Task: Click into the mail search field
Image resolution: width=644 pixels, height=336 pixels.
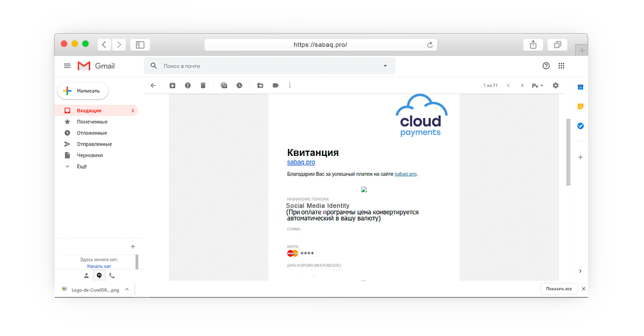Action: click(x=270, y=66)
